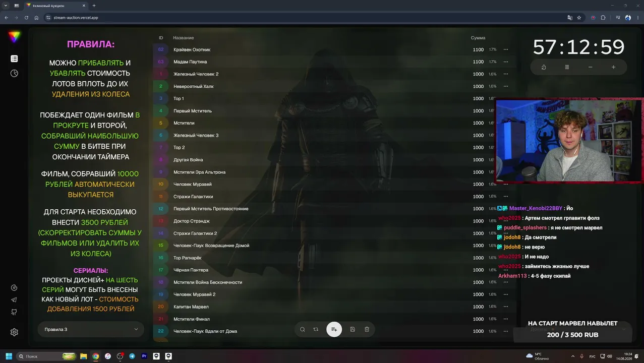Subtract time with the timer minus button
644x363 pixels.
tap(590, 67)
